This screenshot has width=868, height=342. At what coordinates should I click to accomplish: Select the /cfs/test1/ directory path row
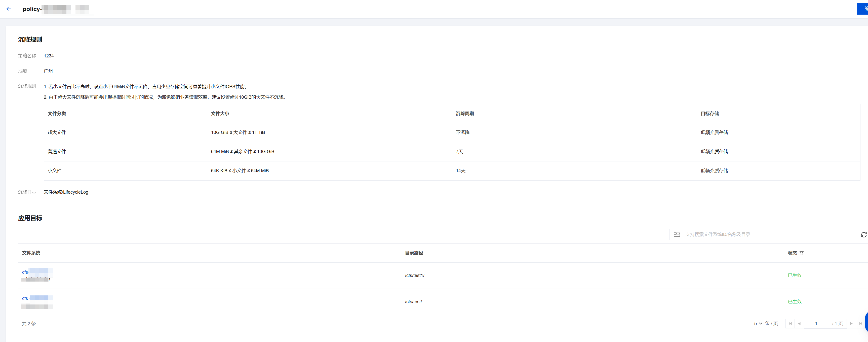[414, 276]
